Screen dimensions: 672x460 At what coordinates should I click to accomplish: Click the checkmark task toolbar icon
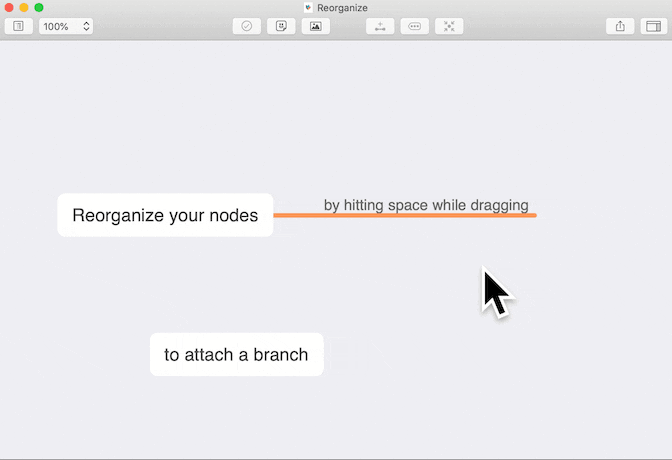(246, 26)
